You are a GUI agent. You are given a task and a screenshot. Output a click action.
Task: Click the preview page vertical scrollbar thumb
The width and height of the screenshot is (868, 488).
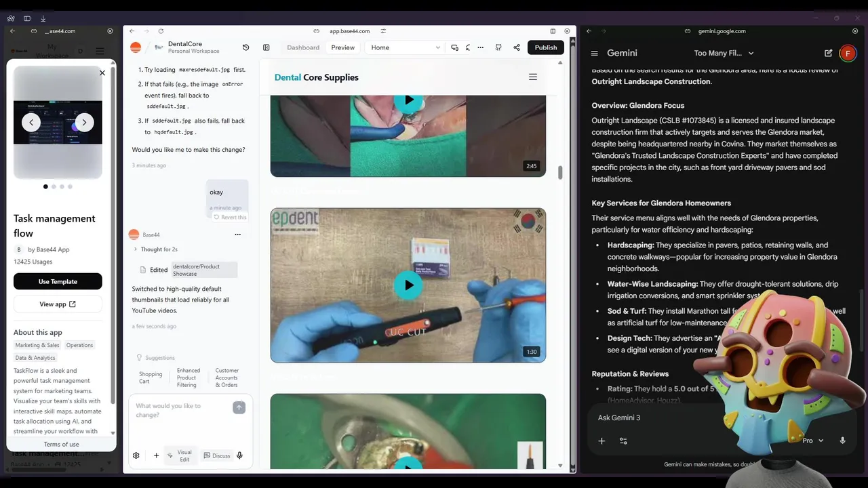click(x=560, y=173)
